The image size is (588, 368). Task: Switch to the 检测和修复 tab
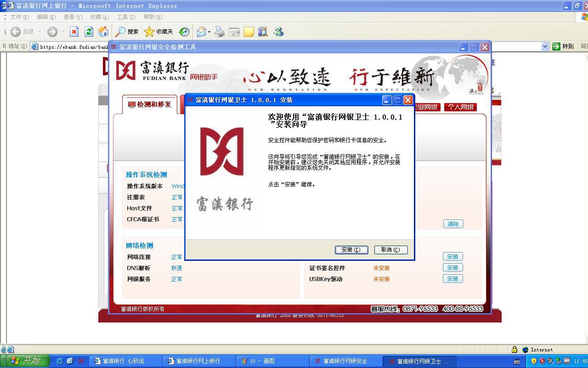click(150, 104)
